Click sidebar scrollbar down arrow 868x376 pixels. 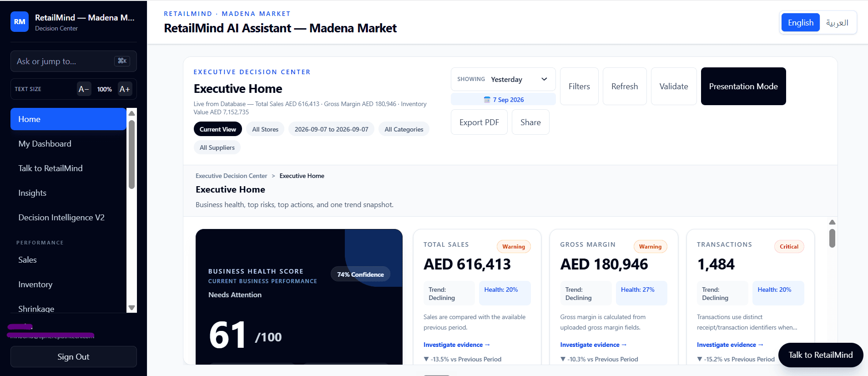coord(131,308)
